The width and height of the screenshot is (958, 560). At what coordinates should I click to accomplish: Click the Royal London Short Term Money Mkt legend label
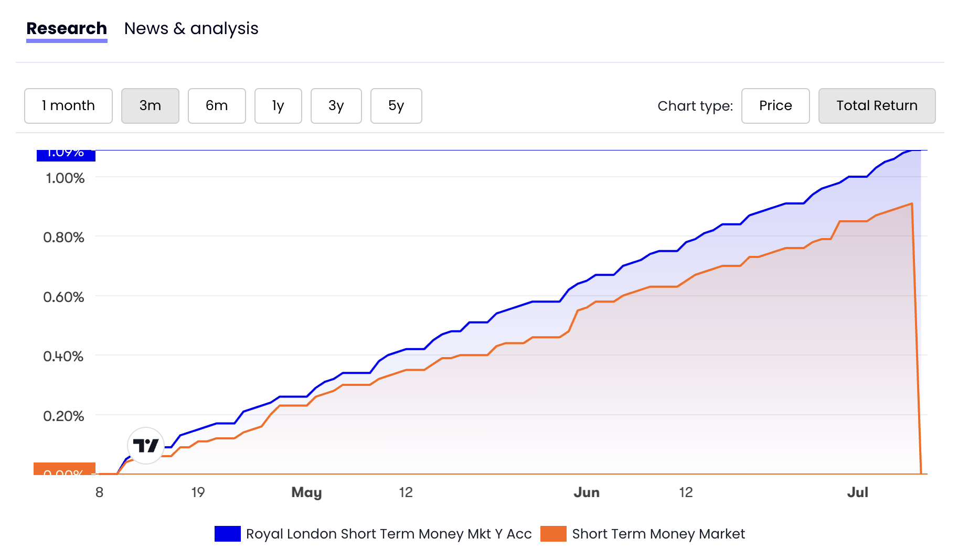(389, 534)
